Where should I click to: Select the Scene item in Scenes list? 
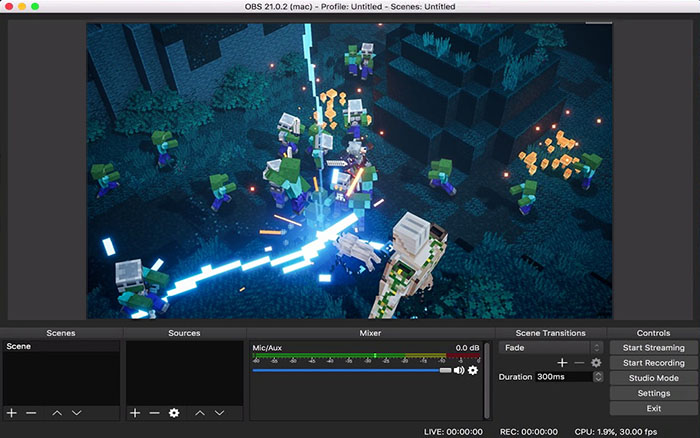pyautogui.click(x=61, y=346)
